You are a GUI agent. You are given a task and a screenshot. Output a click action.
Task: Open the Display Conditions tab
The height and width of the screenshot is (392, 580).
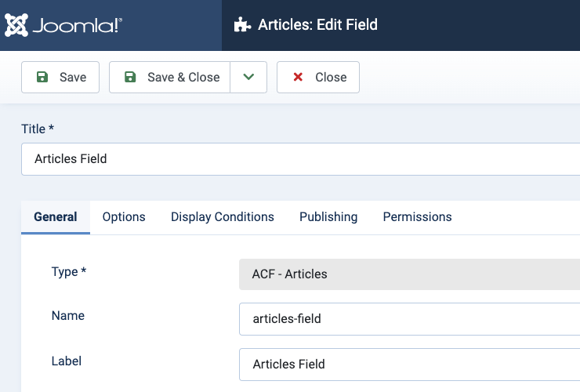coord(223,217)
